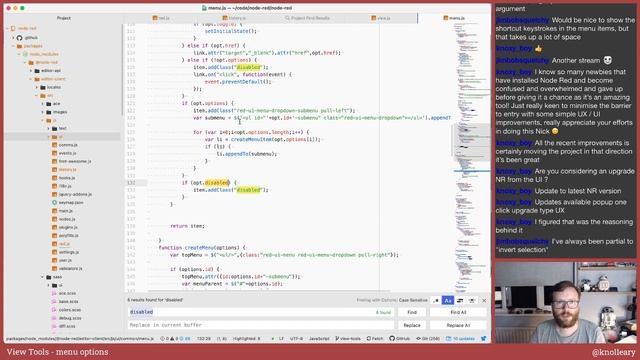Click the highlighted 'disabled' on line 132

tap(217, 182)
